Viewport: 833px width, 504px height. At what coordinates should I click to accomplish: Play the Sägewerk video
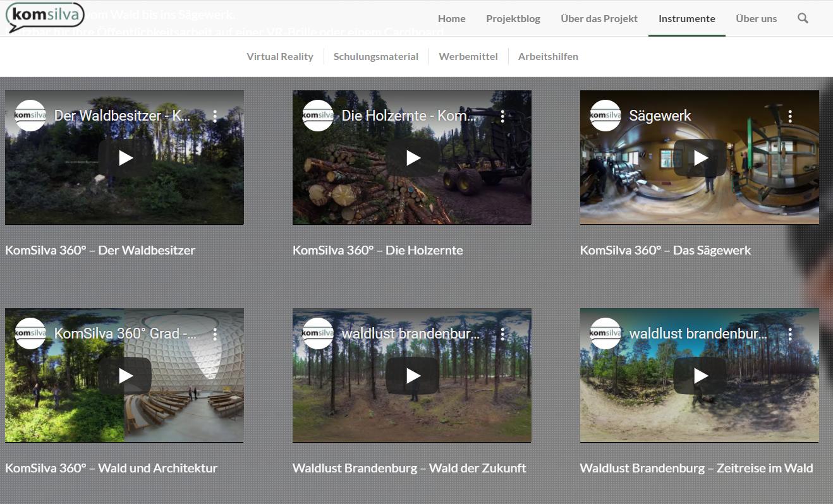coord(700,158)
